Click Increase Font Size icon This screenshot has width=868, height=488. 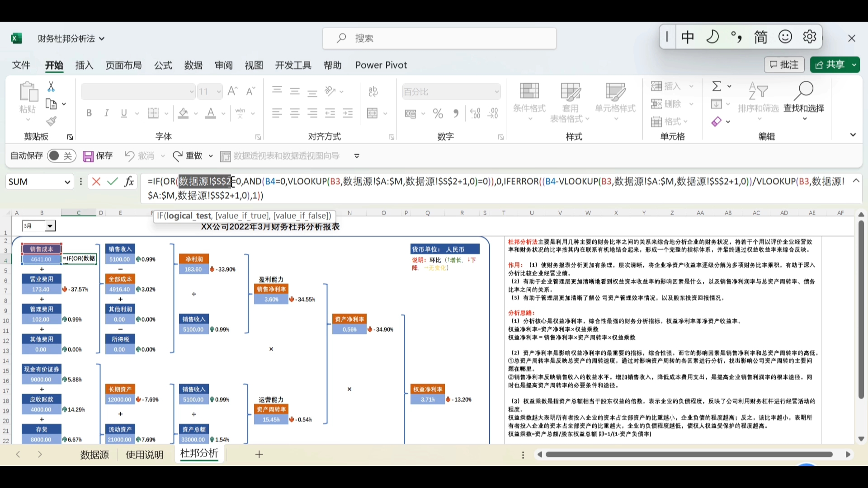point(232,91)
